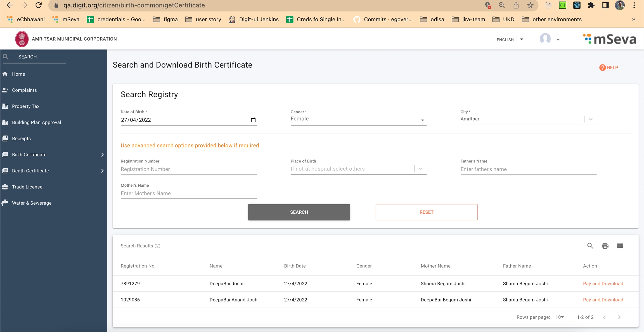Screen dimensions: 644x332
Task: Expand the Place of Birth dropdown
Action: pyautogui.click(x=420, y=169)
